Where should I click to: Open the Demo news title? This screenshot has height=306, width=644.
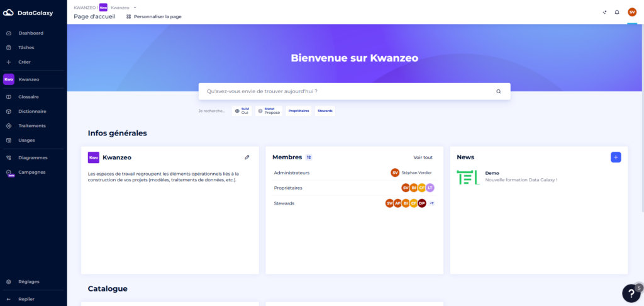pyautogui.click(x=492, y=173)
